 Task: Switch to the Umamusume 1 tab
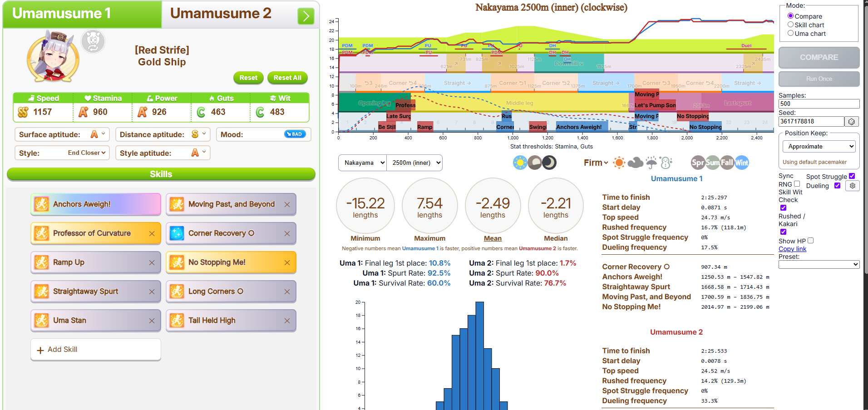(x=82, y=14)
